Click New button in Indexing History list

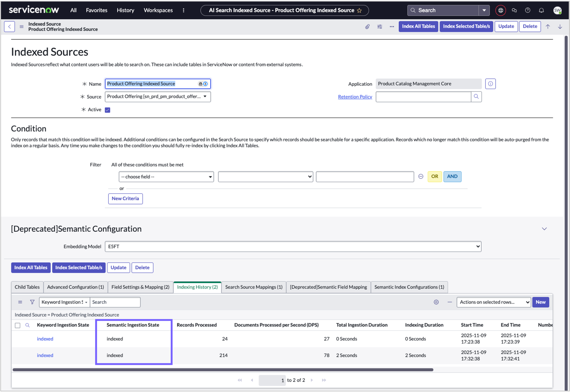[541, 302]
